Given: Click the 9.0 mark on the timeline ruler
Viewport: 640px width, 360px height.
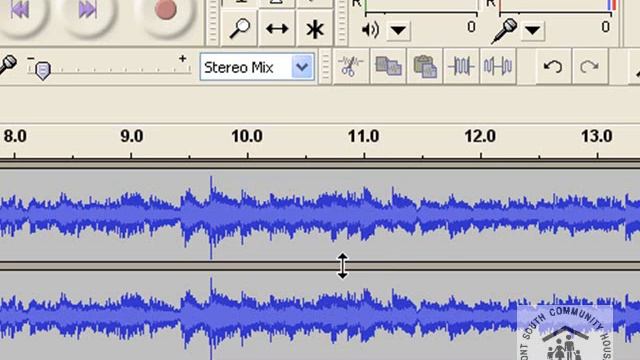Looking at the screenshot, I should [131, 136].
